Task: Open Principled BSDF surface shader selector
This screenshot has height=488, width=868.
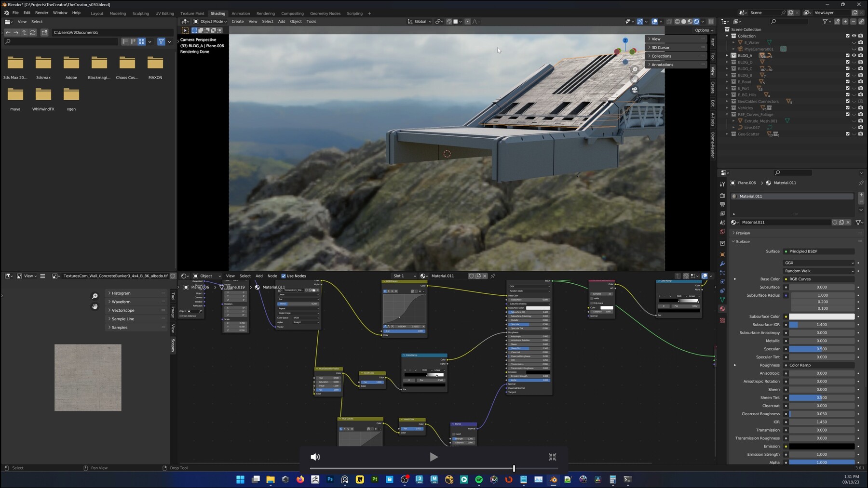Action: click(819, 251)
